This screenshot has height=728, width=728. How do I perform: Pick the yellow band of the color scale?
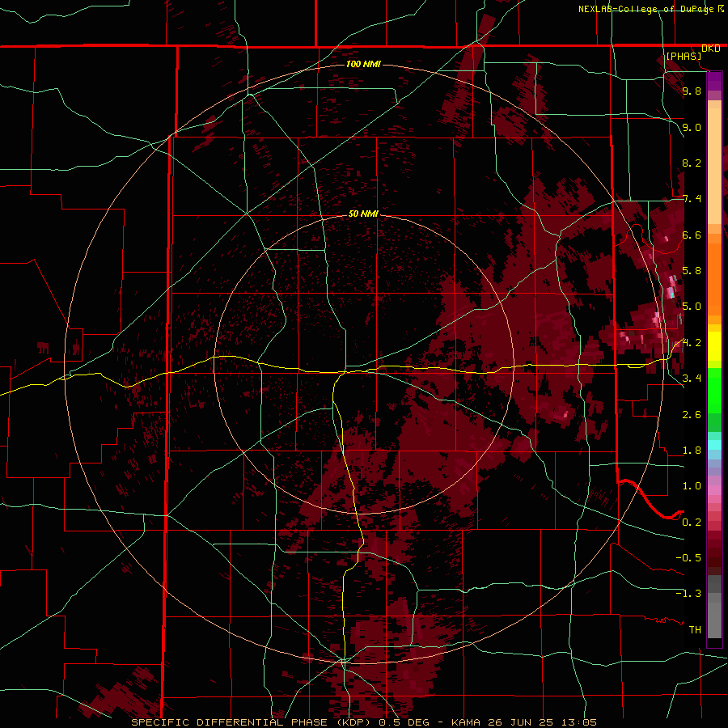click(714, 346)
